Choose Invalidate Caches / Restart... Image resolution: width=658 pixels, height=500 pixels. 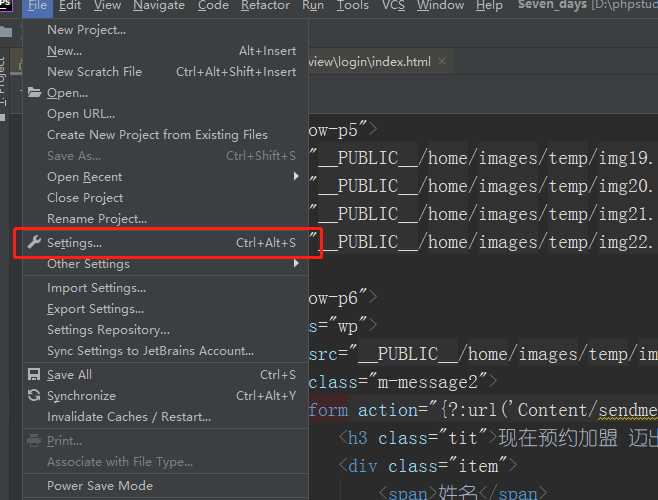click(x=166, y=417)
